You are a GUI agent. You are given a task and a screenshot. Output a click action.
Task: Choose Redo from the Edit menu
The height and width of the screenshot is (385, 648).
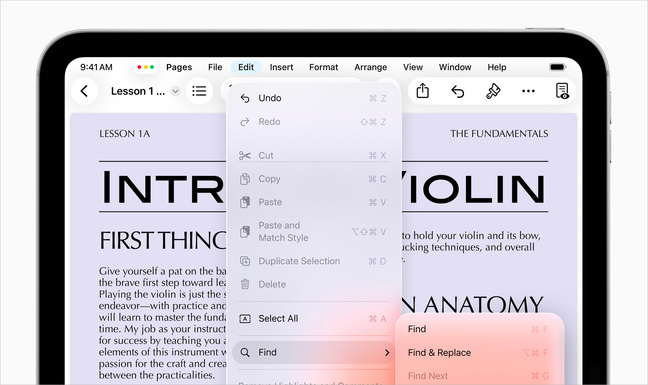[x=313, y=122]
